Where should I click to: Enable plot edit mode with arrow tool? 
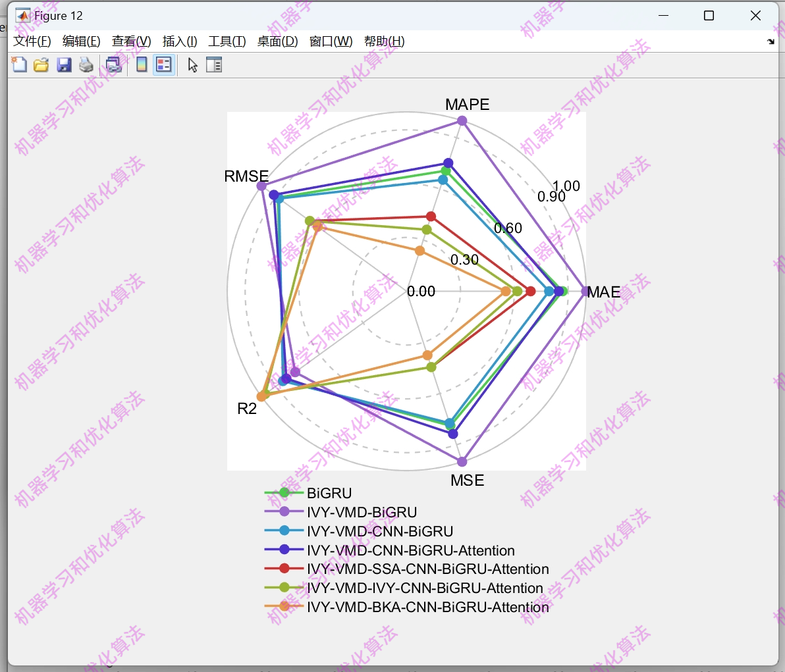pyautogui.click(x=192, y=65)
